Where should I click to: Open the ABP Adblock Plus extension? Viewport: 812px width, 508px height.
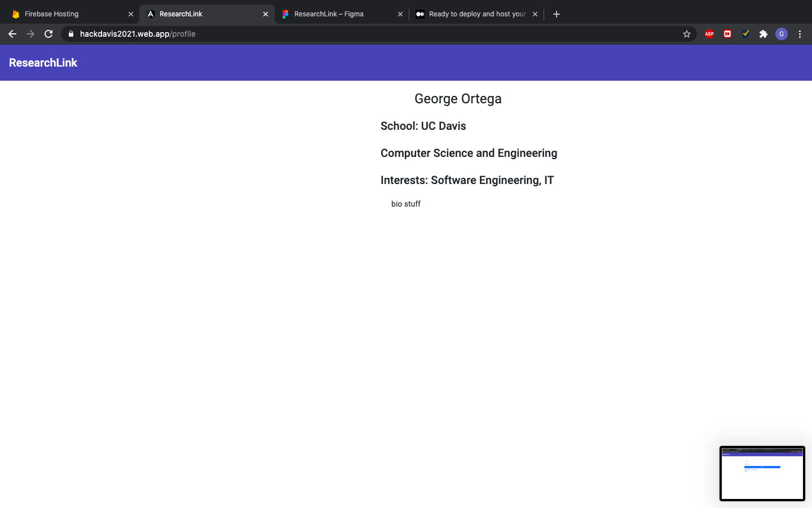coord(709,34)
